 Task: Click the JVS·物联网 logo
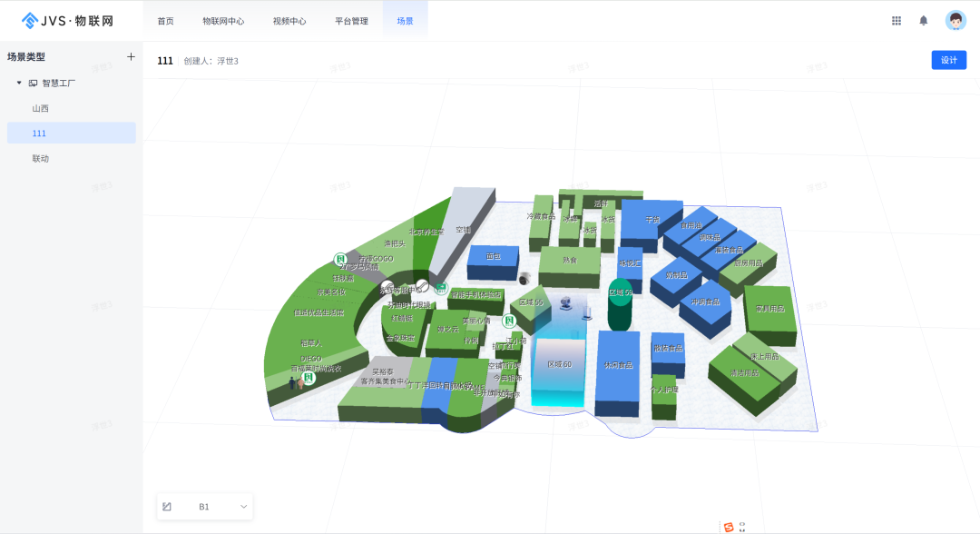67,21
